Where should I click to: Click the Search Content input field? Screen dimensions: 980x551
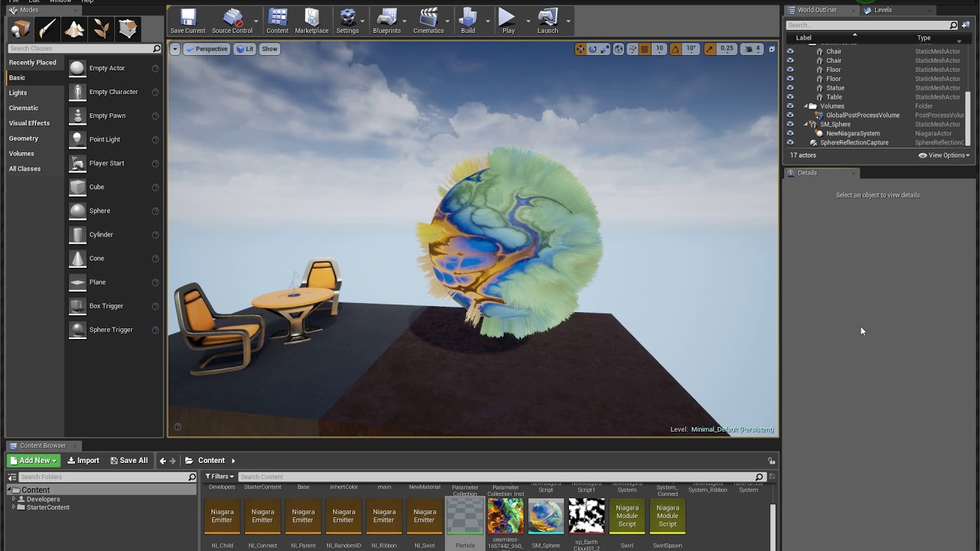(501, 477)
